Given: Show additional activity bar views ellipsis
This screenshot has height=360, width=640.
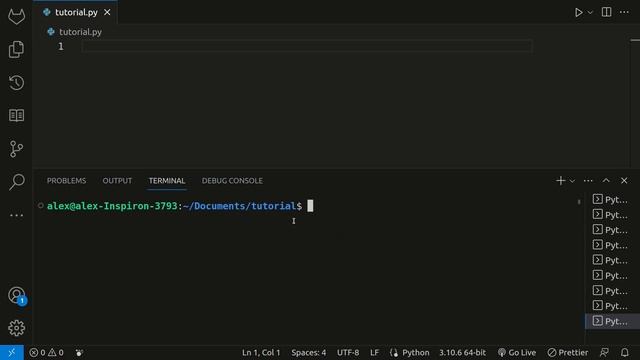Looking at the screenshot, I should point(16,215).
